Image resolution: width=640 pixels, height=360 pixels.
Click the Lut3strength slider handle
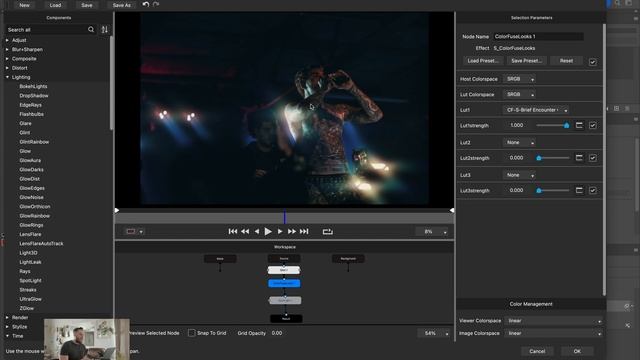click(539, 190)
